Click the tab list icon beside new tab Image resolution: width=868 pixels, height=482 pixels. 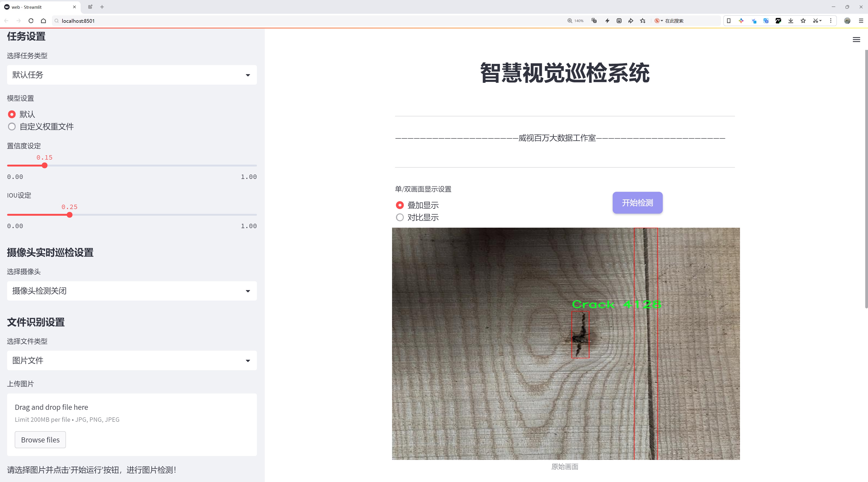click(90, 7)
